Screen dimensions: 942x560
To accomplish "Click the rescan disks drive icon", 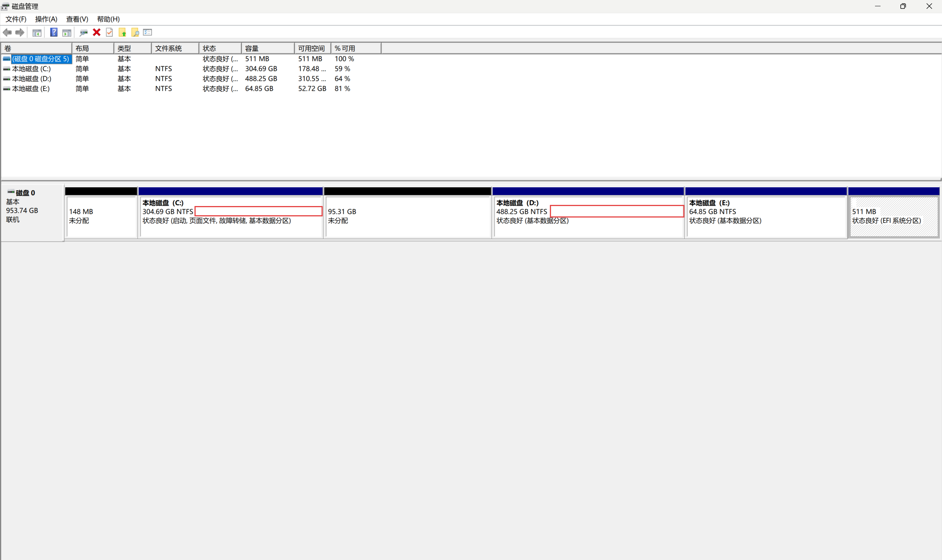I will (x=84, y=32).
